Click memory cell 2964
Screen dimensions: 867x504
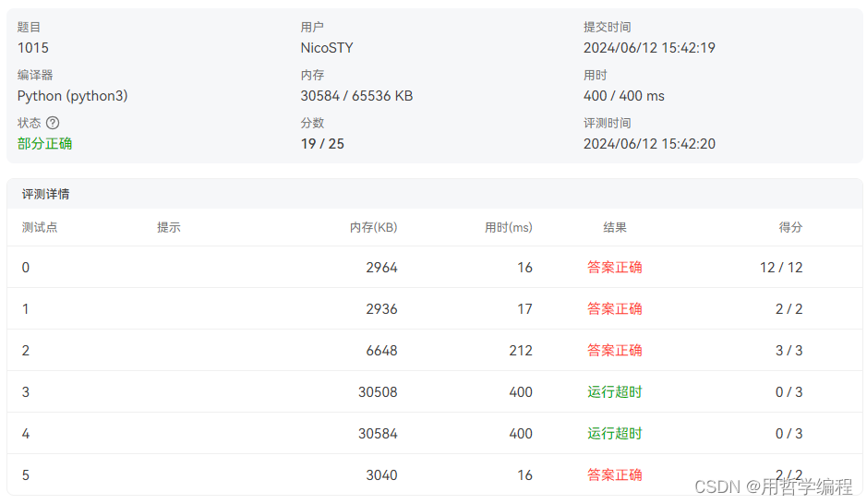coord(381,268)
